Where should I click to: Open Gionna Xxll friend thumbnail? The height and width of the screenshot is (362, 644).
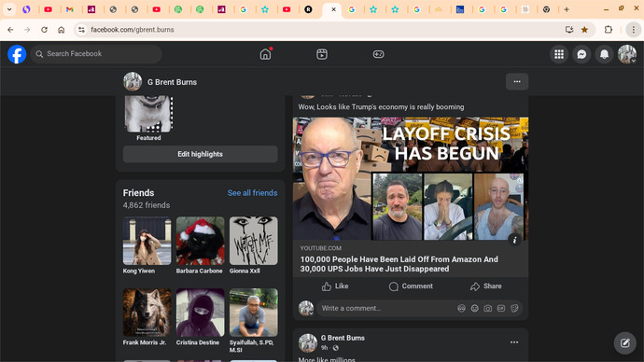coord(254,241)
